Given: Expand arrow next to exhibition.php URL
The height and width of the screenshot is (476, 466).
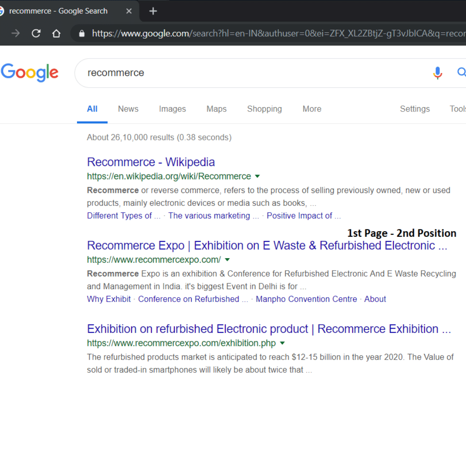Looking at the screenshot, I should pyautogui.click(x=282, y=343).
